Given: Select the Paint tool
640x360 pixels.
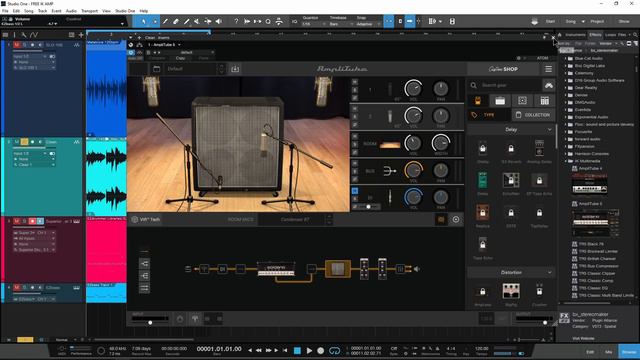Looking at the screenshot, I should pyautogui.click(x=187, y=21).
